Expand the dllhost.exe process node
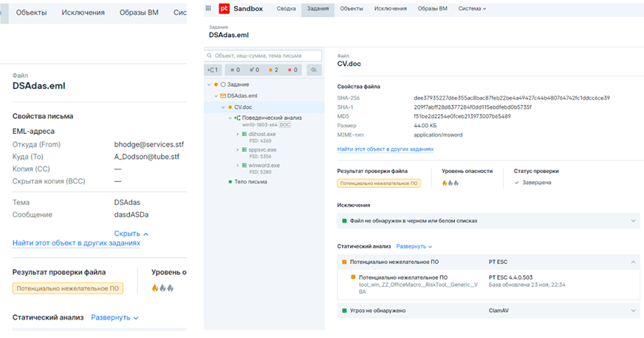 [237, 134]
